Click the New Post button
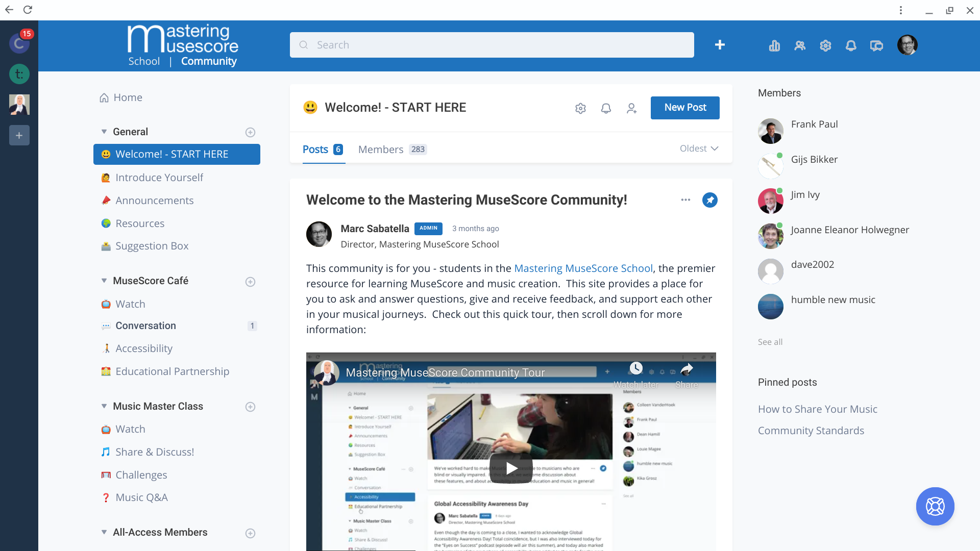 point(684,107)
